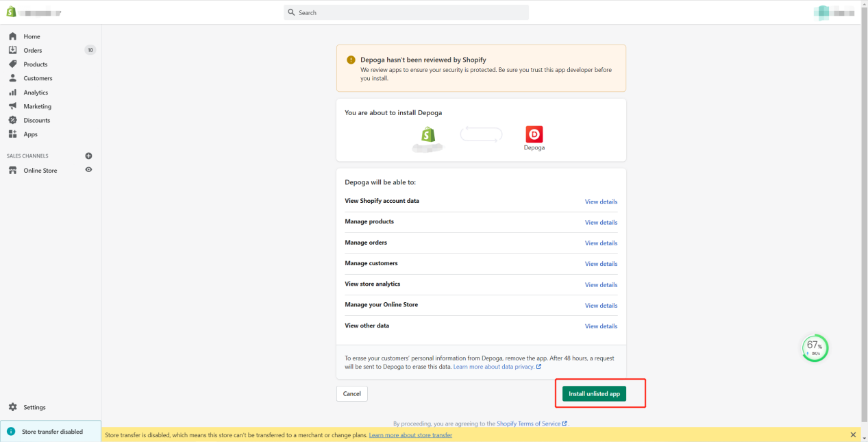Click the Store transfer disabled info icon

pyautogui.click(x=11, y=432)
